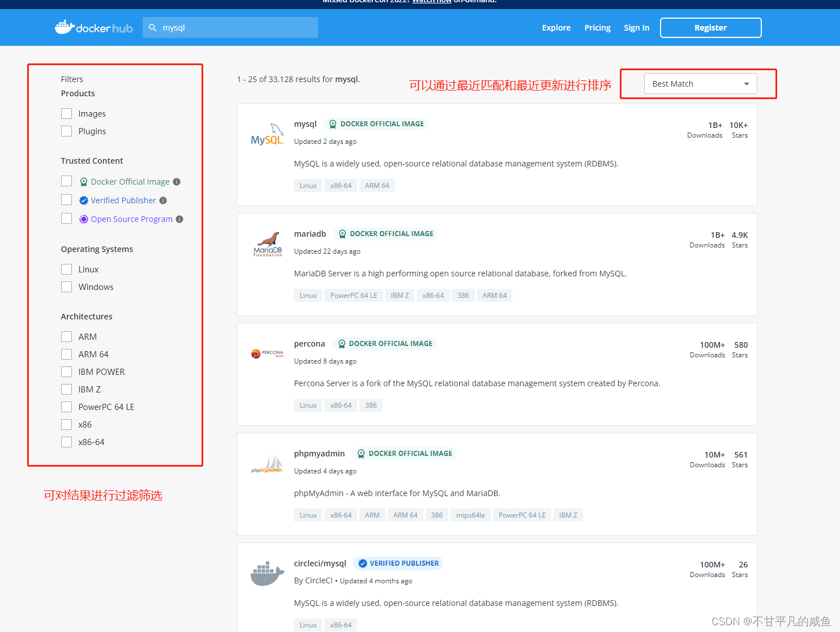This screenshot has height=632, width=840.
Task: Click the Linux tag on circleci/mysql
Action: click(308, 625)
